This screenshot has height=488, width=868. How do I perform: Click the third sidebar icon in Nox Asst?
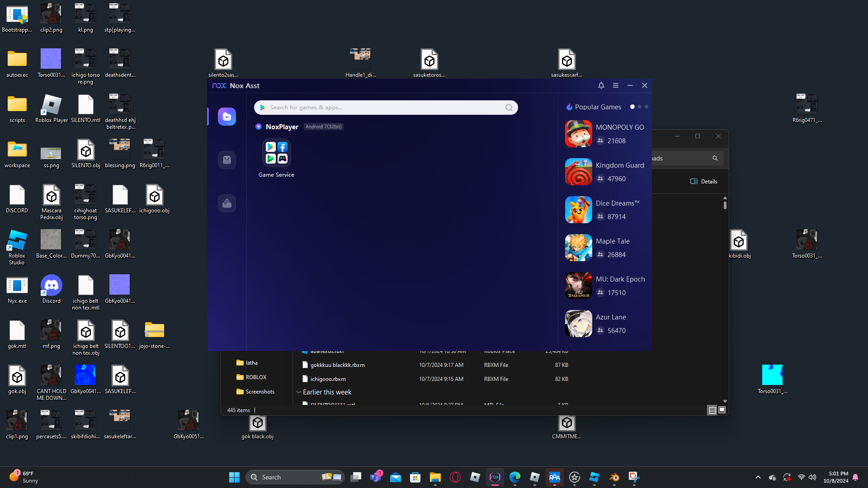coord(227,203)
